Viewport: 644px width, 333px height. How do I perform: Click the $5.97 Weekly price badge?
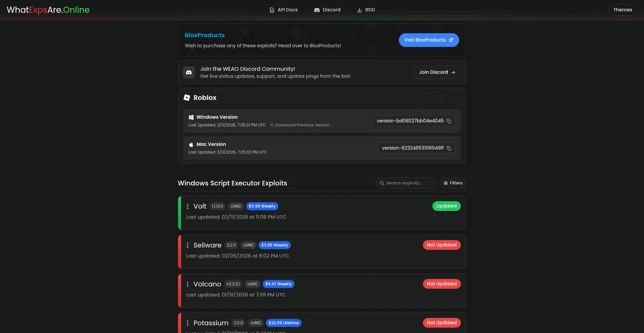[279, 284]
